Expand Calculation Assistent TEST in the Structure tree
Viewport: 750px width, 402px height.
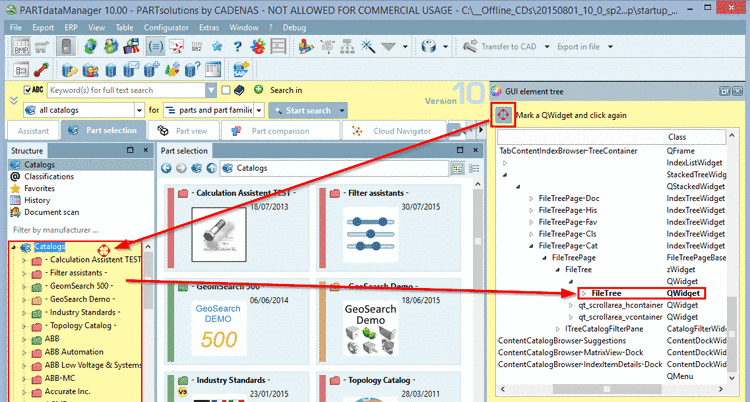(24, 260)
